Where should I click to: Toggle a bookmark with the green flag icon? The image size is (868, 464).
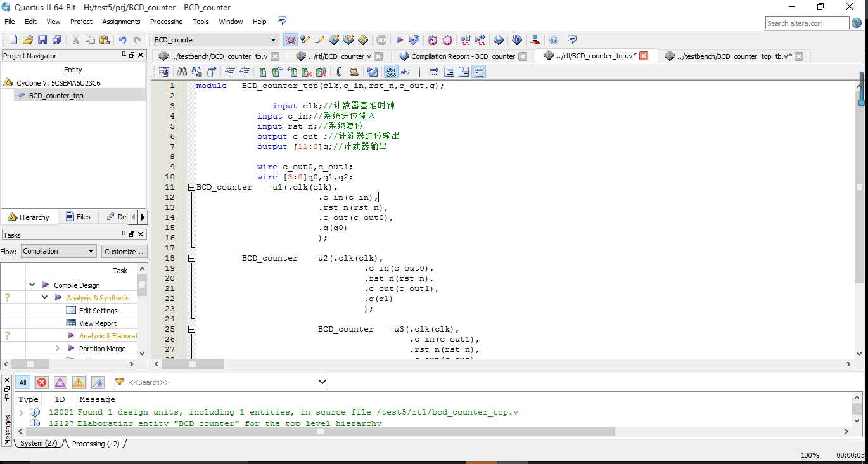coord(262,72)
